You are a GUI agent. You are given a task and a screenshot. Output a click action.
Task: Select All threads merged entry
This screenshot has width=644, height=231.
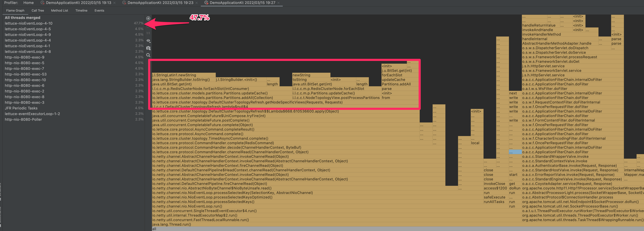tap(22, 18)
